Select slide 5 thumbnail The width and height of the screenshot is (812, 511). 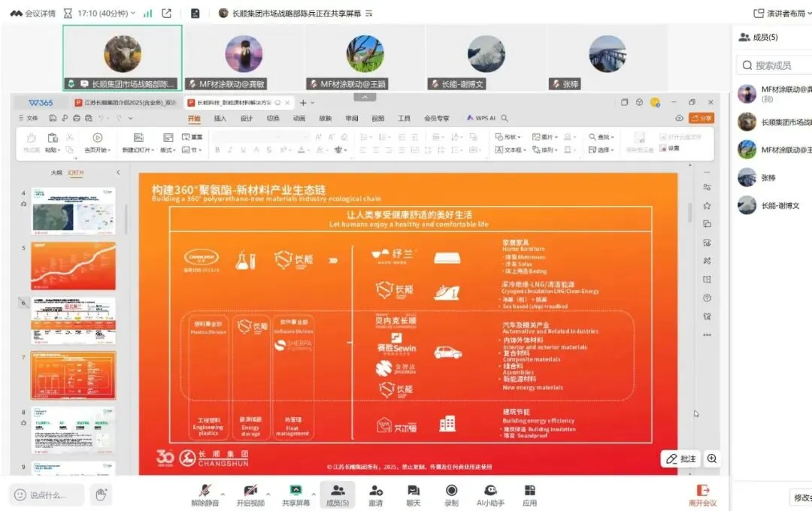coord(74,265)
